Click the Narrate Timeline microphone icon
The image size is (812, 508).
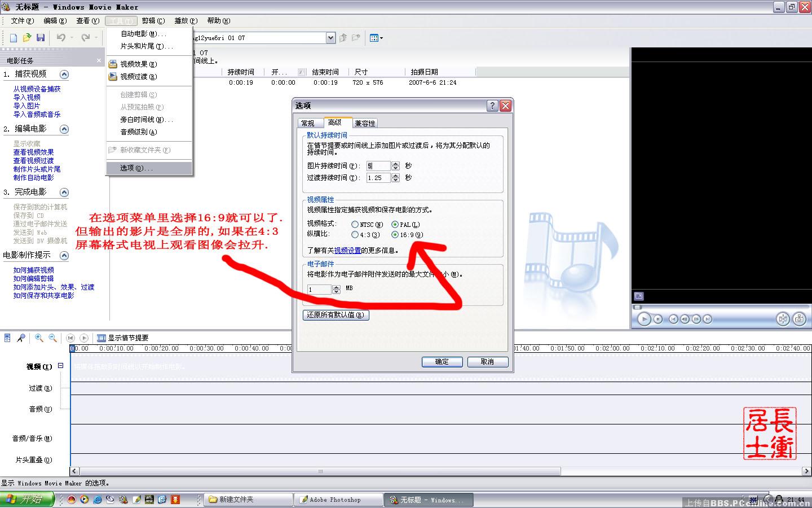tap(21, 338)
